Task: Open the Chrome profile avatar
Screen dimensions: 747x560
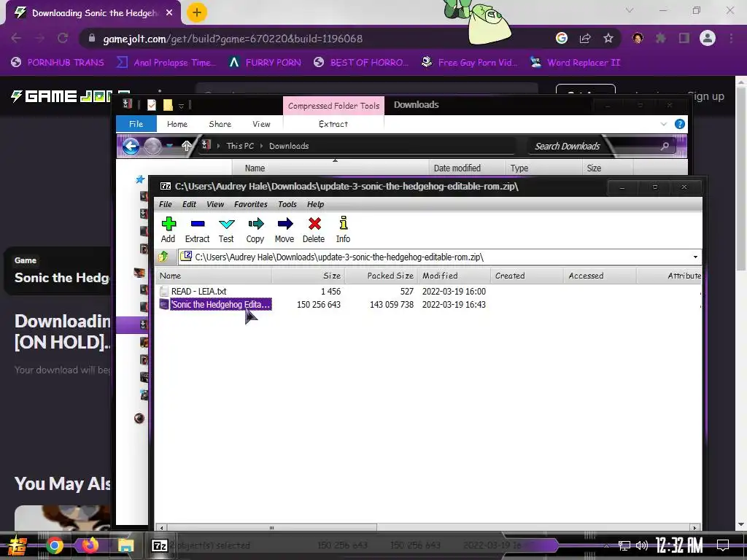Action: tap(708, 38)
